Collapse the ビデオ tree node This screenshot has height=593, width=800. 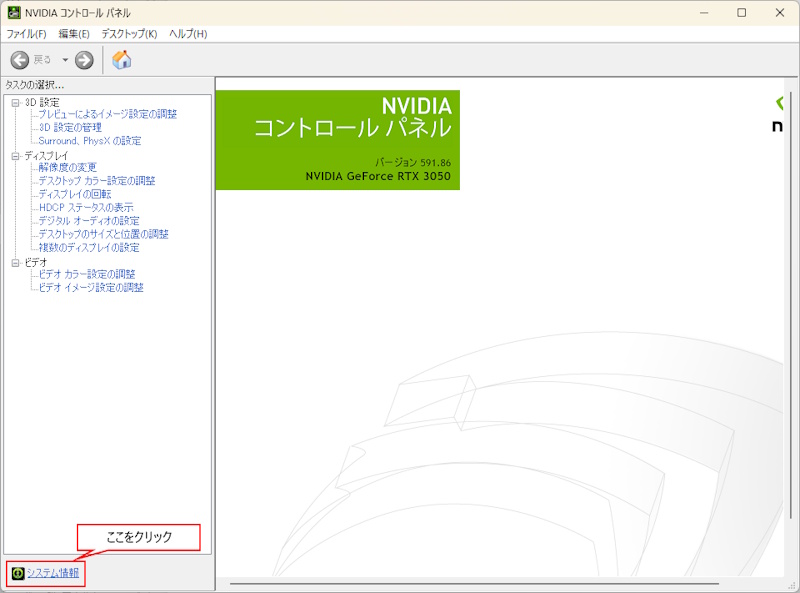pyautogui.click(x=15, y=262)
